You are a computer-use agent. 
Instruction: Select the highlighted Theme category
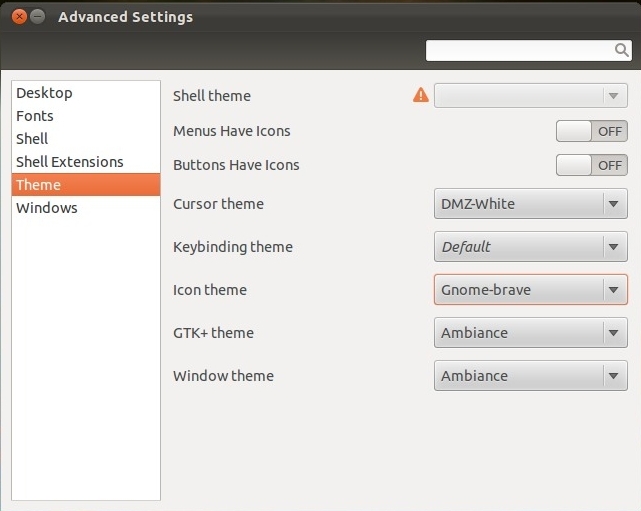tap(86, 184)
